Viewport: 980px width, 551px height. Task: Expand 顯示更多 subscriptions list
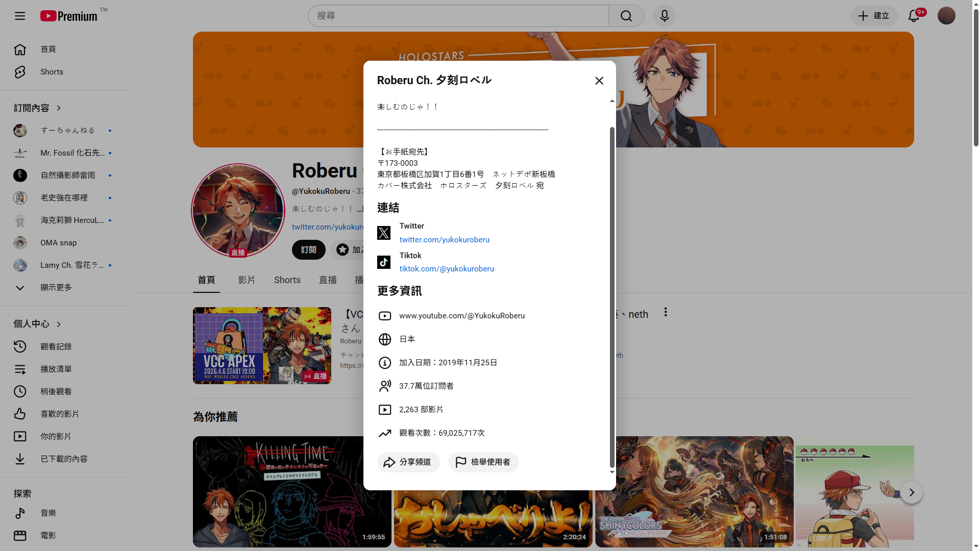coord(56,288)
